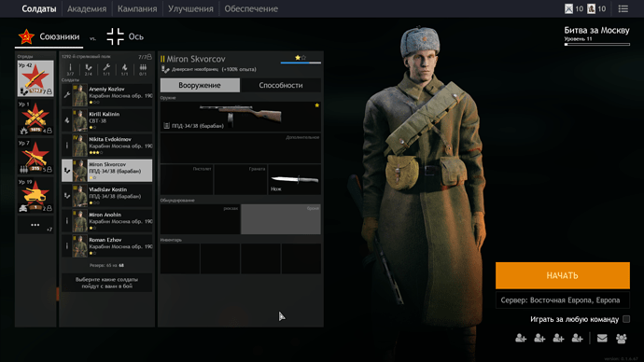Open the empty Пистолет slot
Viewport: 644px width, 362px height.
[187, 179]
